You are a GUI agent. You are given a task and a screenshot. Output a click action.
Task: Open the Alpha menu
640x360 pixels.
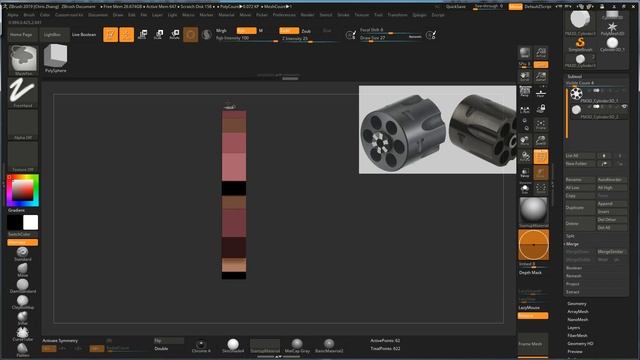(x=13, y=15)
